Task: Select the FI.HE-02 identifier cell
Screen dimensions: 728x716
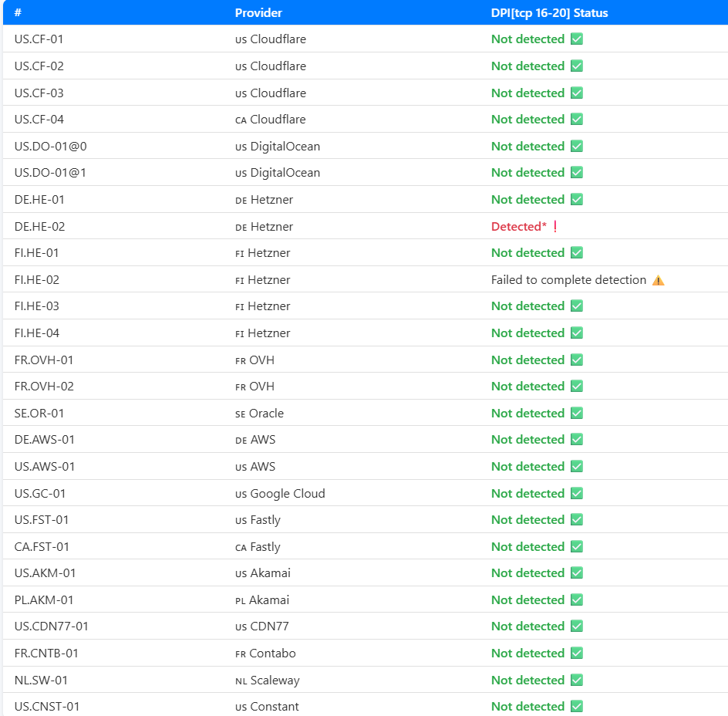Action: (37, 280)
